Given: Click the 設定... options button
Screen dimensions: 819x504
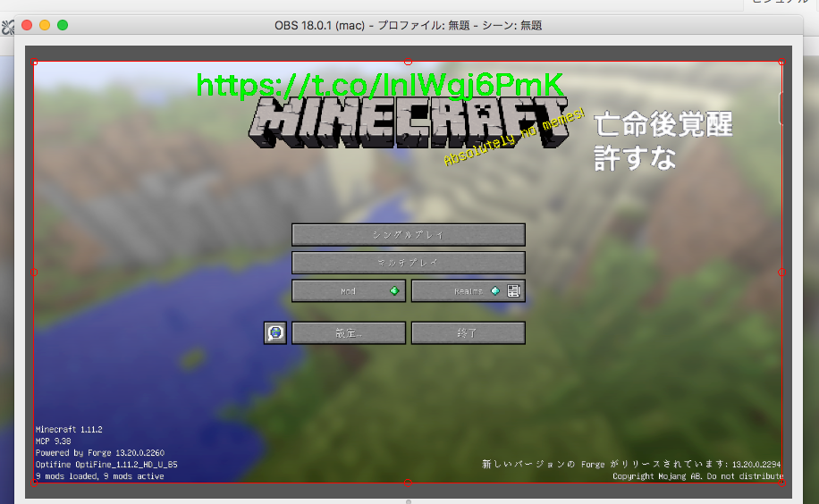Looking at the screenshot, I should [x=349, y=332].
